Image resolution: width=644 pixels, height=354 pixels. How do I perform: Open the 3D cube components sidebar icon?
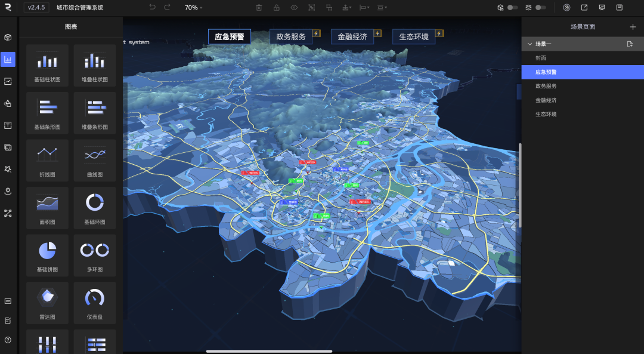[8, 37]
